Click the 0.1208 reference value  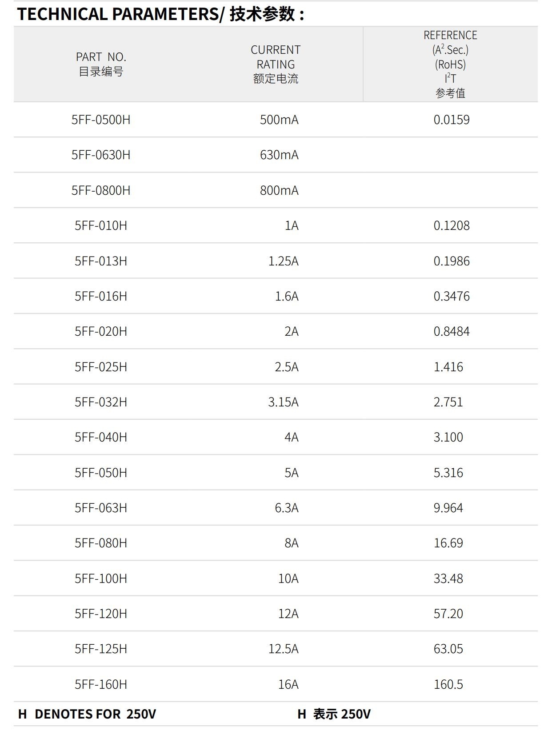click(x=452, y=225)
